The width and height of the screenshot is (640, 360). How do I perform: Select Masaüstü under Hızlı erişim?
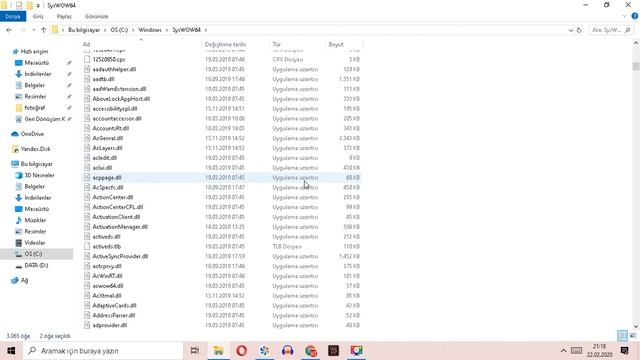click(x=37, y=62)
